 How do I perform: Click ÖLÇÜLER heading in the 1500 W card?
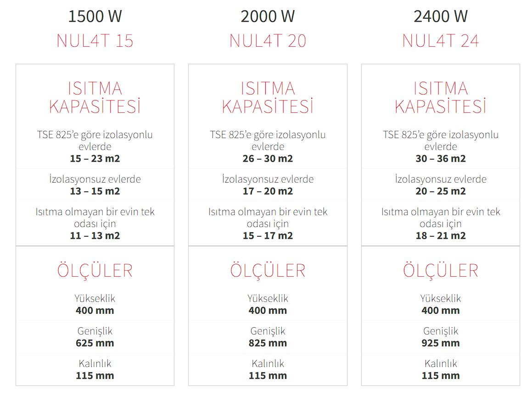pos(95,270)
